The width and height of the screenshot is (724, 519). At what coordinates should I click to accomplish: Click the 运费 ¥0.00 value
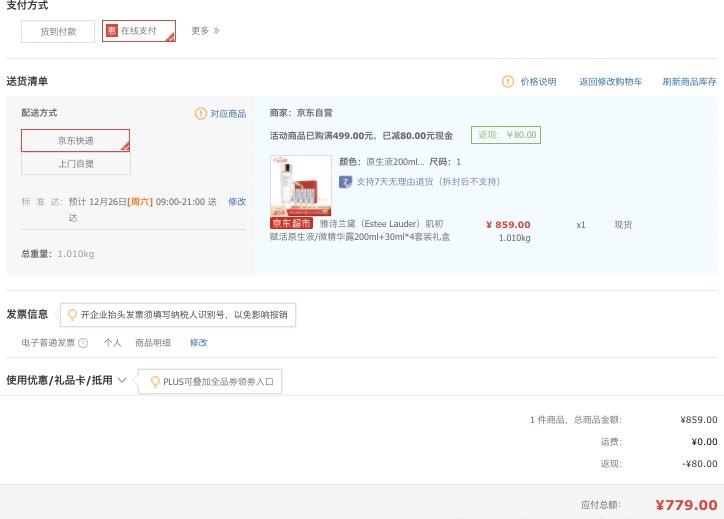point(704,442)
